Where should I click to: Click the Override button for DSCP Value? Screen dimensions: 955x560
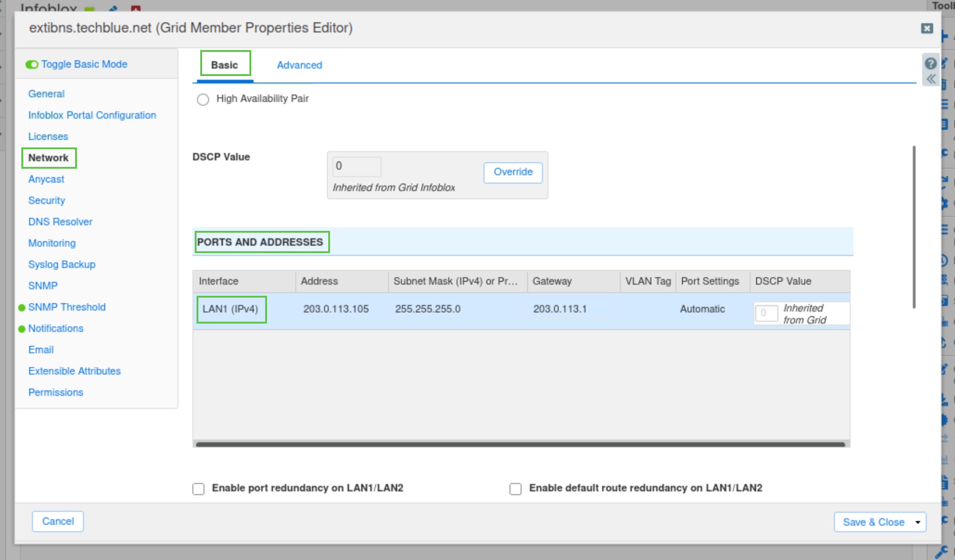513,172
